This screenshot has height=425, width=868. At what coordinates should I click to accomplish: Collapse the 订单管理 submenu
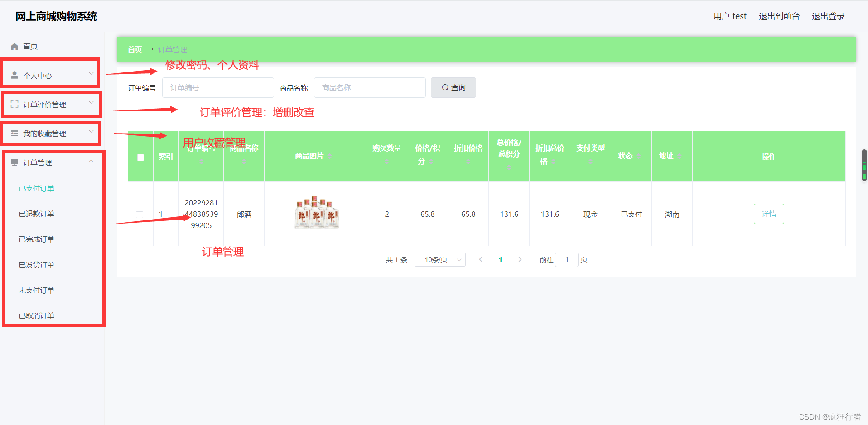pos(91,161)
